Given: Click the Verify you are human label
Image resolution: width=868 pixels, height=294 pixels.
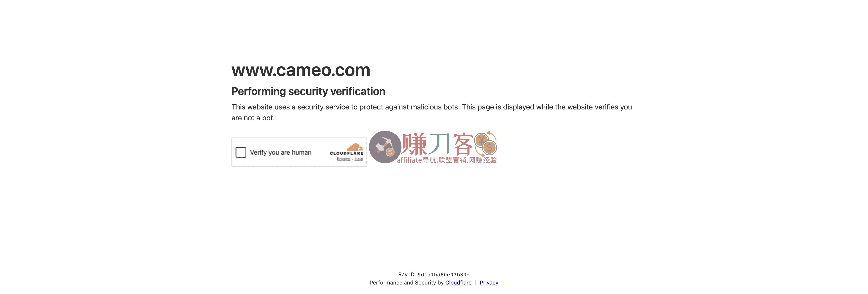Looking at the screenshot, I should coord(281,152).
